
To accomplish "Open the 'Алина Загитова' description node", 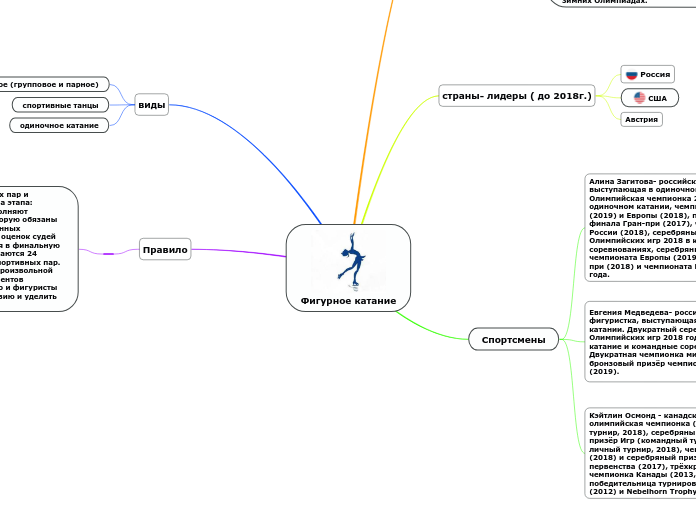I will tap(640, 228).
